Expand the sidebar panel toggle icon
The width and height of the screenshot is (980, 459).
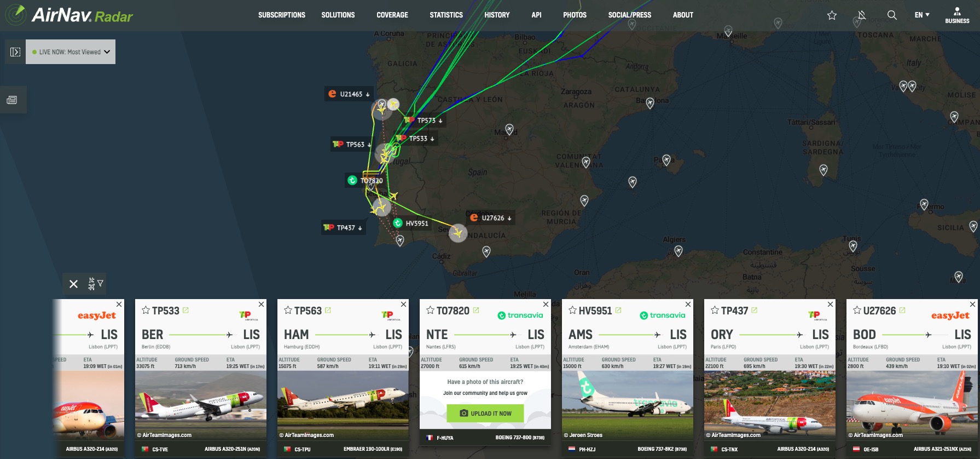click(15, 52)
